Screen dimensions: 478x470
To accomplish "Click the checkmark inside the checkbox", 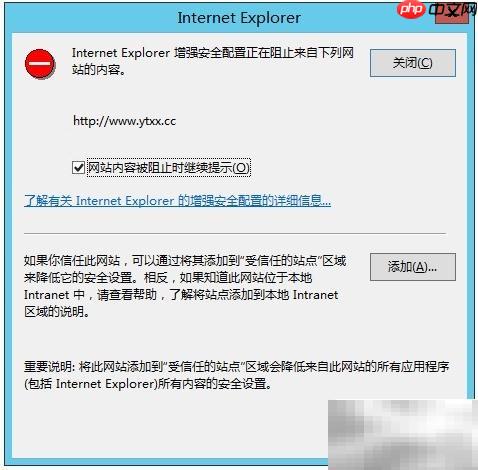I will pos(78,167).
